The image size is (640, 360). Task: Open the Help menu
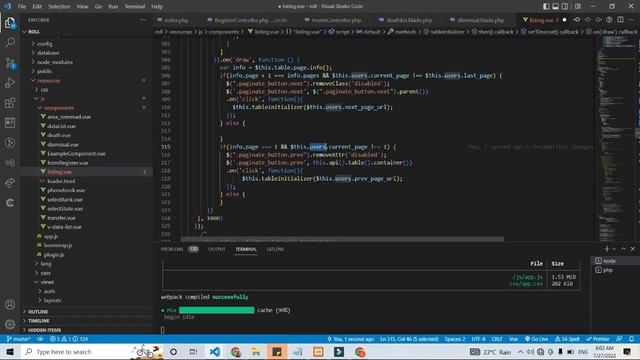click(x=157, y=7)
